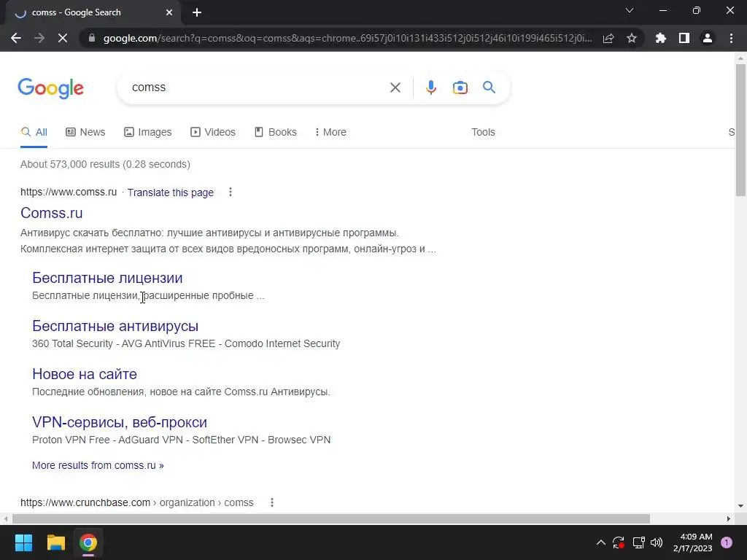Open a new tab
Viewport: 747px width, 560px height.
pos(197,12)
